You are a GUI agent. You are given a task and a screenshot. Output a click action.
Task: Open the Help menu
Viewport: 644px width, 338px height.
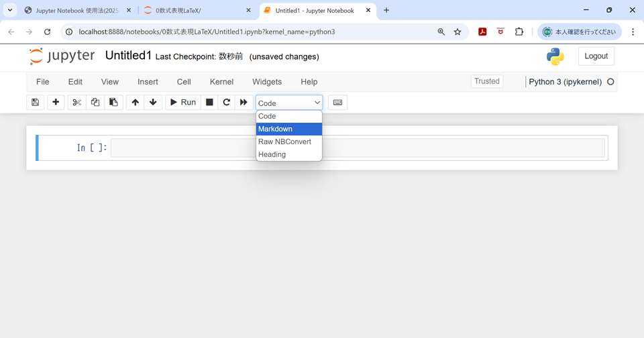309,82
